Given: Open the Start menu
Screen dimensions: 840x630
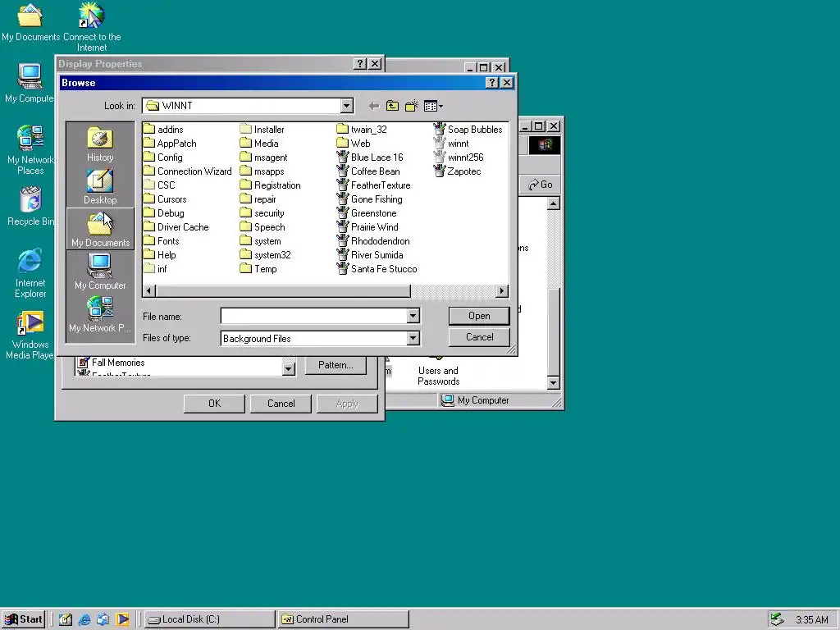Looking at the screenshot, I should click(23, 619).
